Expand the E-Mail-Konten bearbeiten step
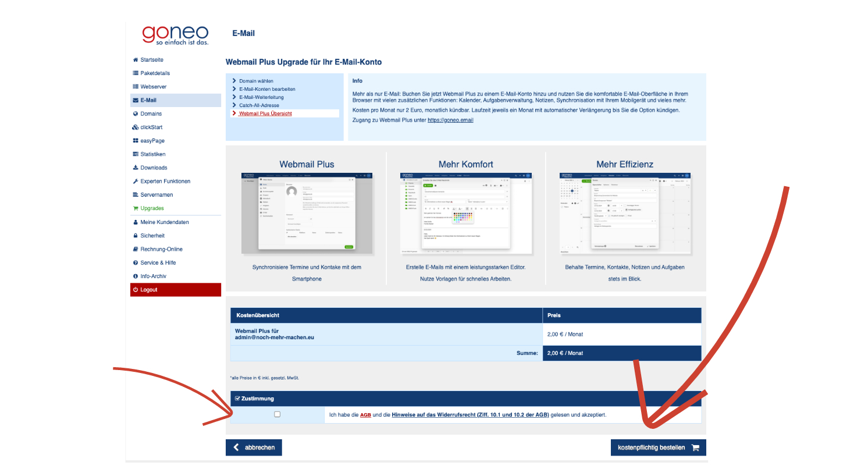Image resolution: width=868 pixels, height=469 pixels. point(268,89)
